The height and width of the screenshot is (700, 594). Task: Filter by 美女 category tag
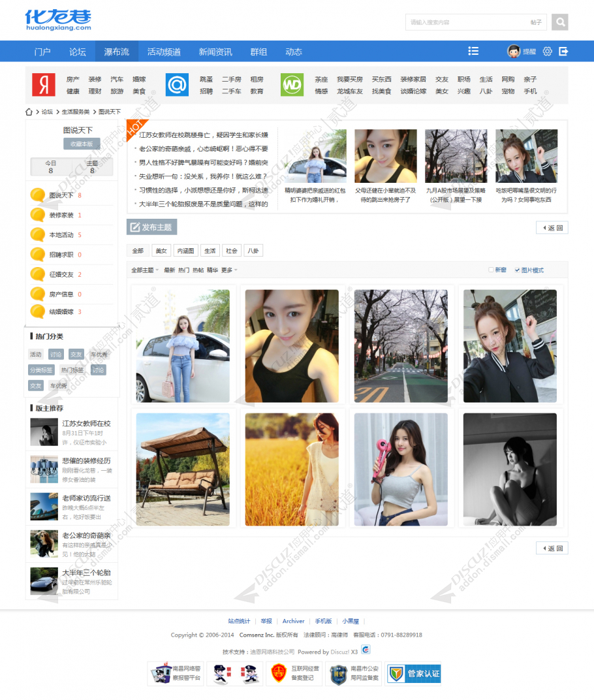161,251
